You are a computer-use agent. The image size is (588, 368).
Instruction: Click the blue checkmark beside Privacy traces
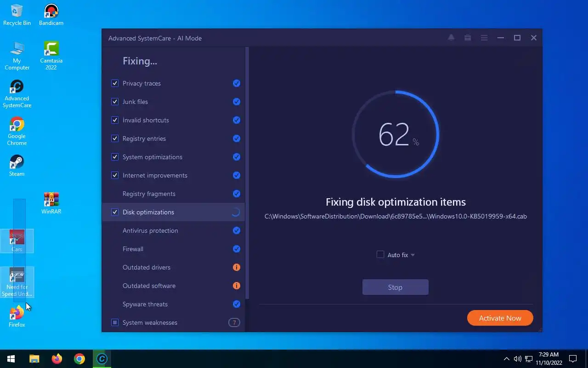(237, 83)
